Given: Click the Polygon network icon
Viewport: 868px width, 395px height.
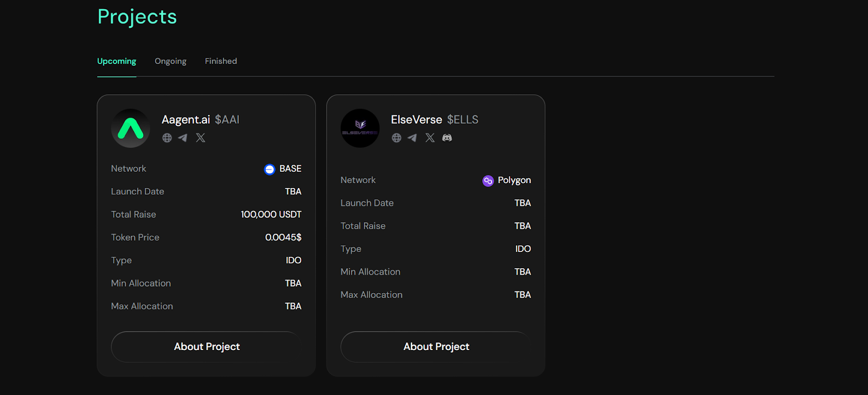Looking at the screenshot, I should point(488,180).
